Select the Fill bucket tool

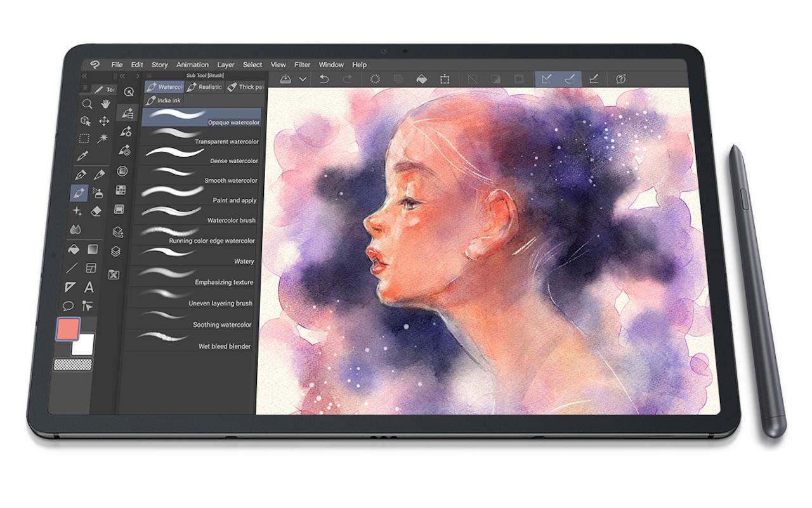click(74, 249)
